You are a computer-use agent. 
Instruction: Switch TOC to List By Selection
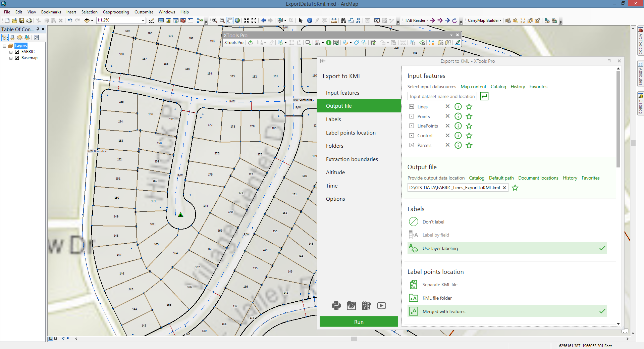pyautogui.click(x=27, y=38)
